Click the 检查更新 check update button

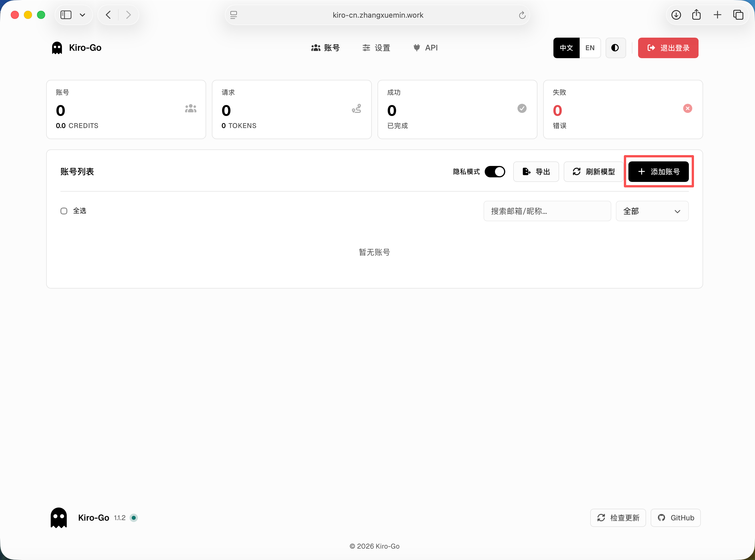tap(618, 518)
